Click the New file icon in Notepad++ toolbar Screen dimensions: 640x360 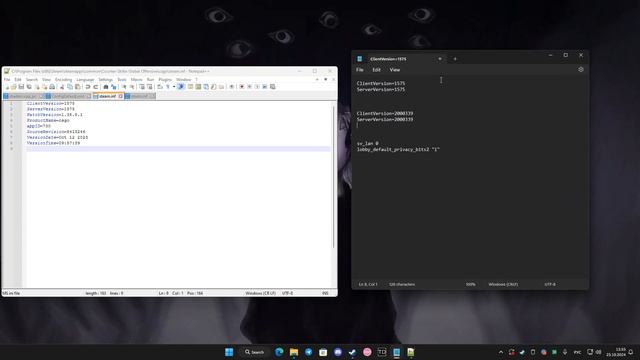click(x=7, y=87)
